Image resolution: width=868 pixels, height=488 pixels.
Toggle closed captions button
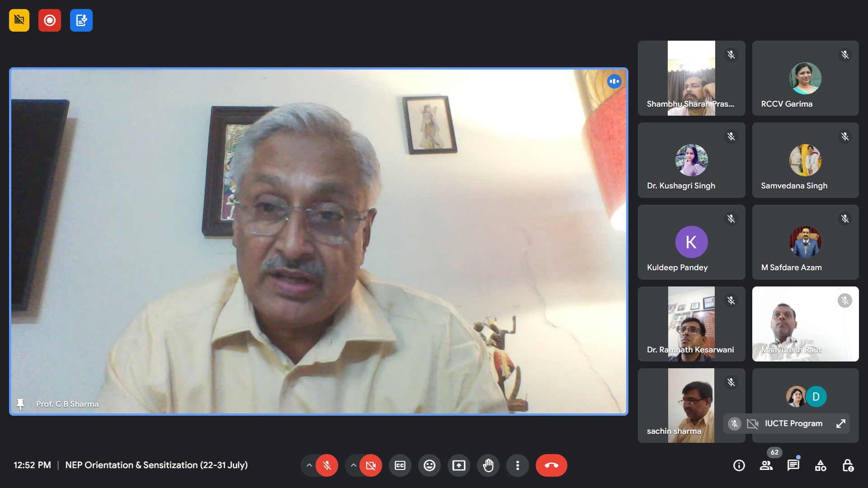pyautogui.click(x=400, y=465)
